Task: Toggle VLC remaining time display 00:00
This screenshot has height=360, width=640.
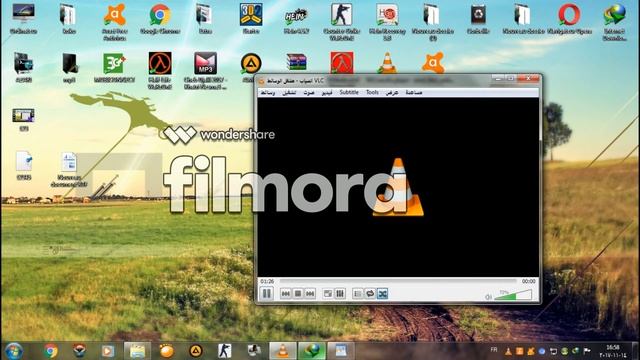Action: point(529,281)
